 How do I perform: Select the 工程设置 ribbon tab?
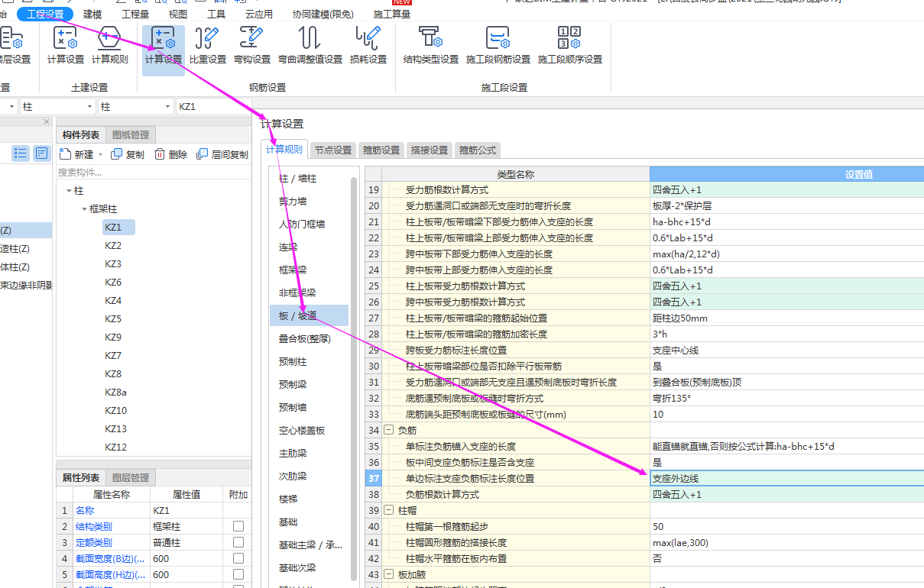click(x=45, y=14)
